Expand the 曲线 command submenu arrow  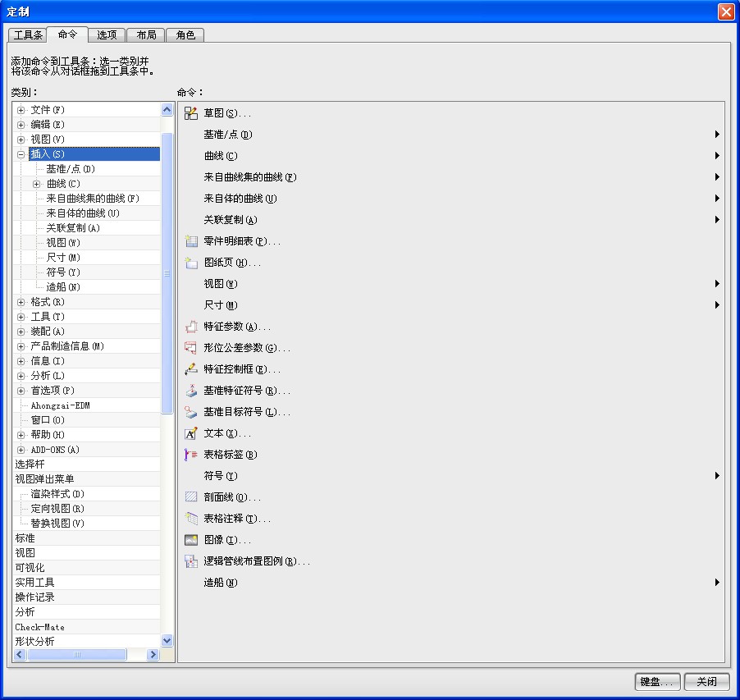point(715,155)
